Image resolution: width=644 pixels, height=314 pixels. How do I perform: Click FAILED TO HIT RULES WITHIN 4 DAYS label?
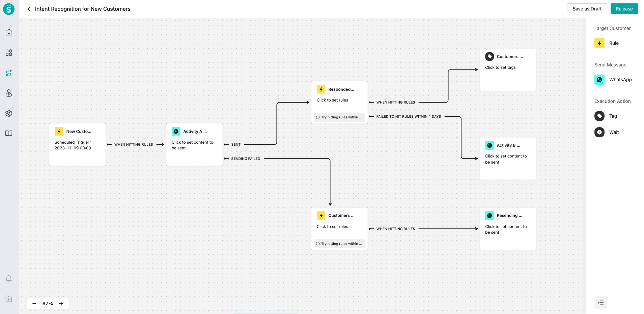pos(409,117)
